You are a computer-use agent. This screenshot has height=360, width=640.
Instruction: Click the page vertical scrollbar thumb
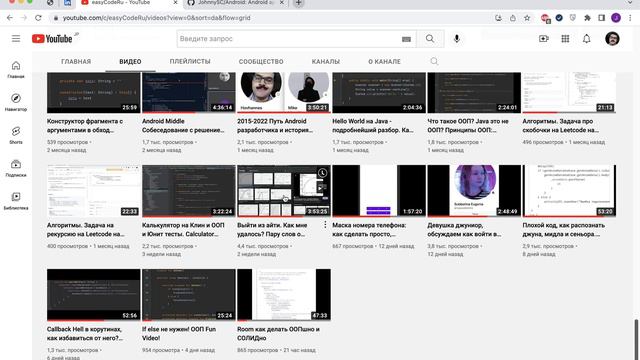[x=636, y=340]
